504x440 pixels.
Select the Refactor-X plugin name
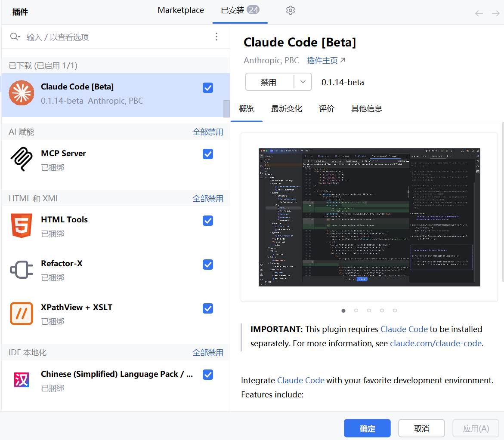click(62, 263)
